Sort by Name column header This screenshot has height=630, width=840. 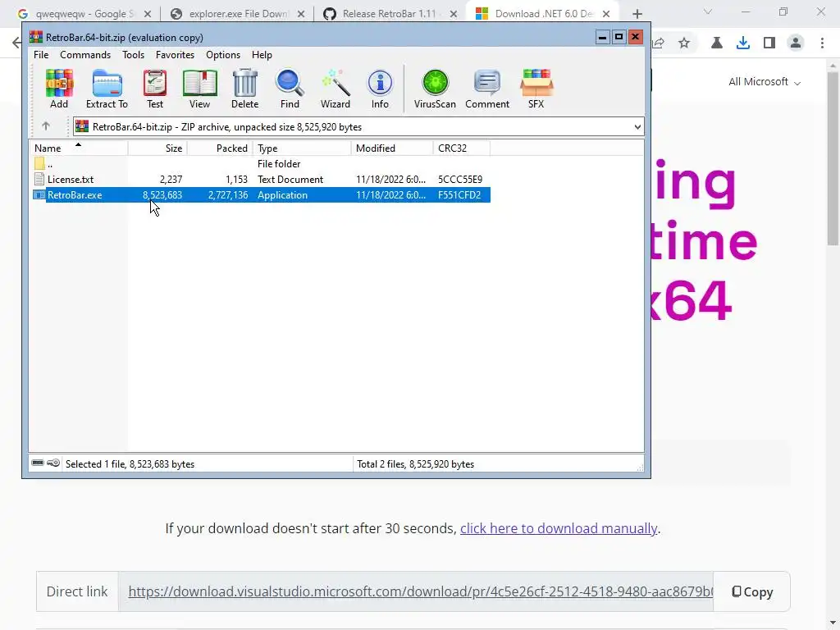78,148
